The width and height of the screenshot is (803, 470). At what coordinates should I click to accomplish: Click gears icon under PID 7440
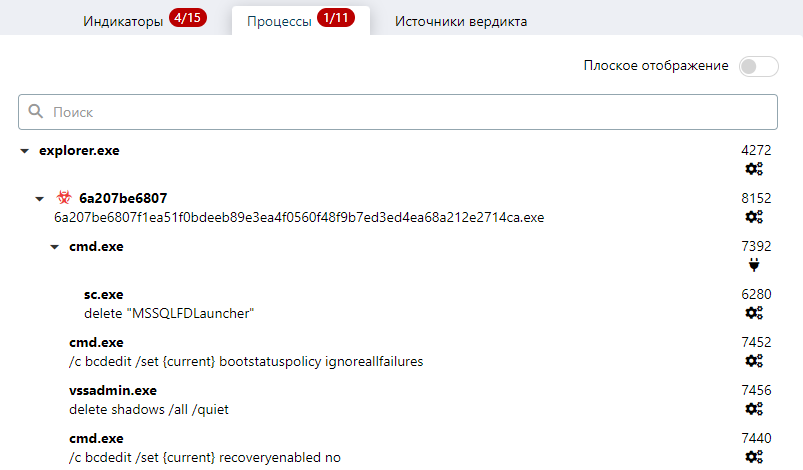754,457
